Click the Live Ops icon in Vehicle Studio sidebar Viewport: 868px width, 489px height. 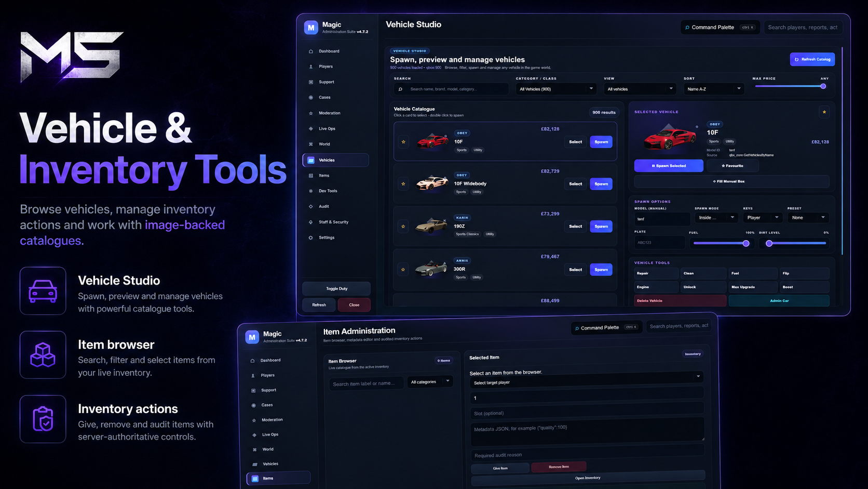(x=311, y=128)
